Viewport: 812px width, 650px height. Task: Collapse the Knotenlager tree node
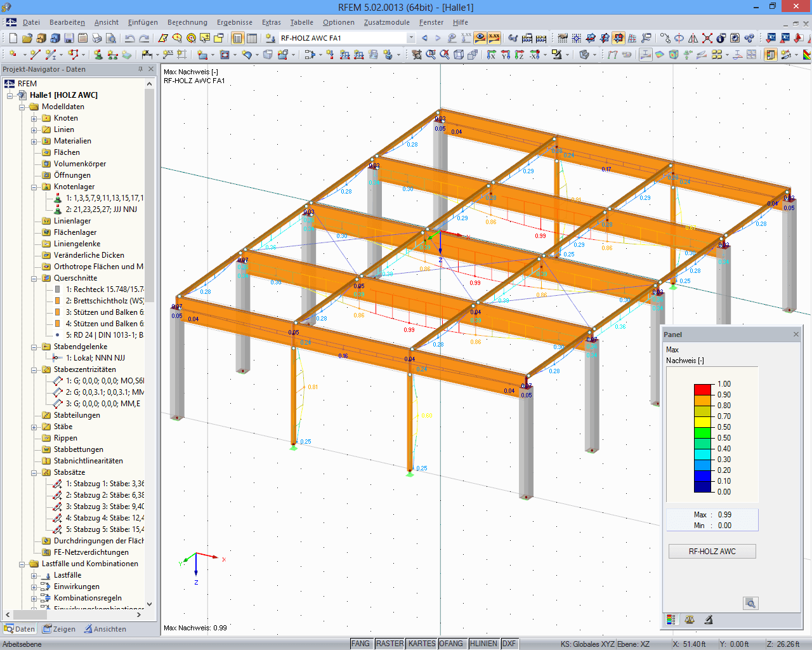34,187
